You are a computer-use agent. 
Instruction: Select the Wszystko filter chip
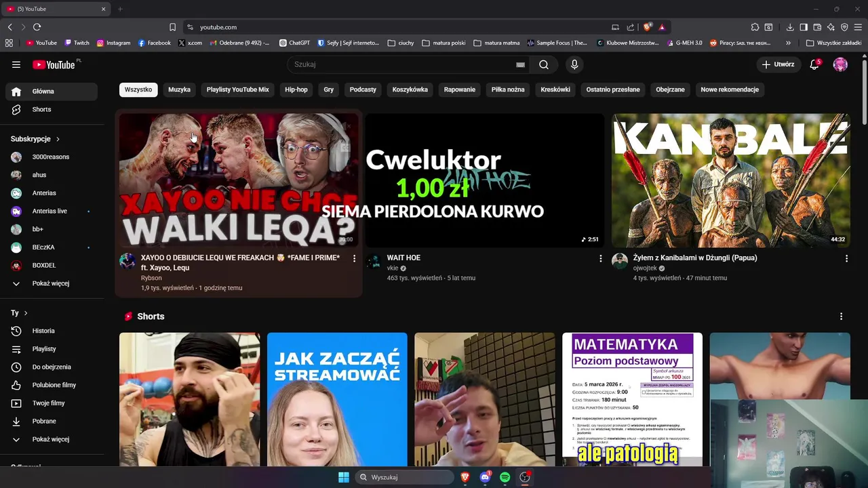(138, 89)
